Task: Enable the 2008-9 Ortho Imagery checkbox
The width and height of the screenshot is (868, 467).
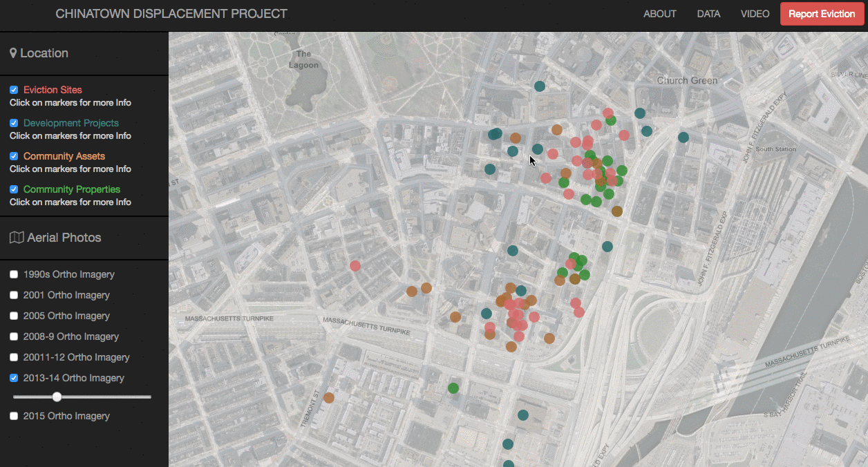Action: [x=14, y=336]
